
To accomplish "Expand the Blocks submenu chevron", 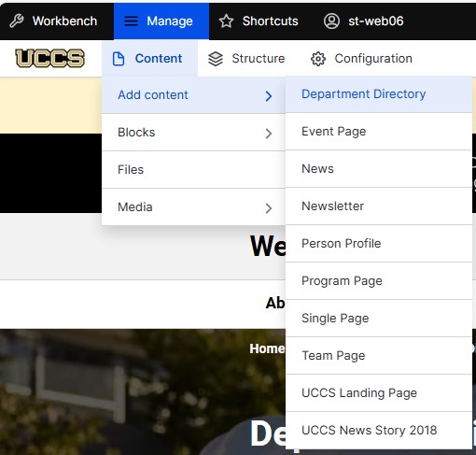I will click(269, 134).
